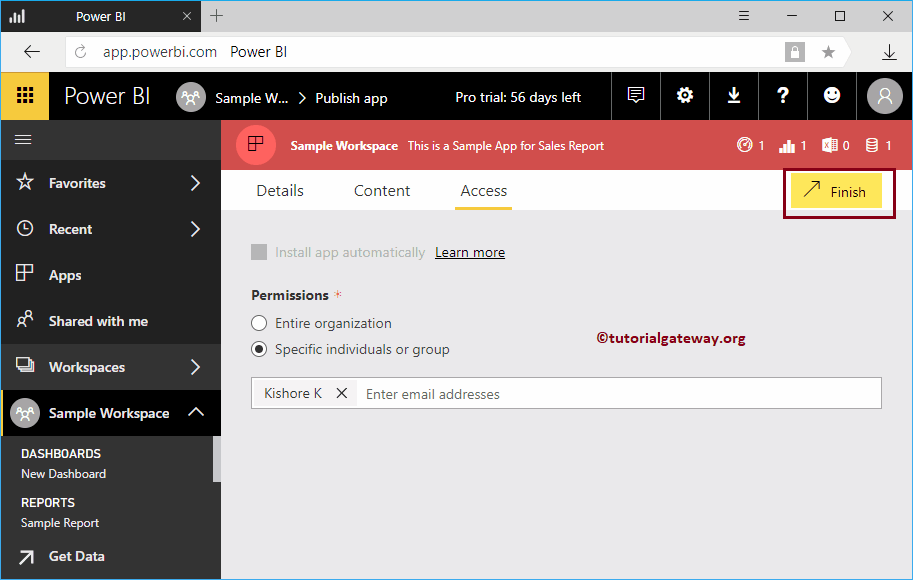Open Power BI notifications icon
The height and width of the screenshot is (580, 913).
click(635, 94)
